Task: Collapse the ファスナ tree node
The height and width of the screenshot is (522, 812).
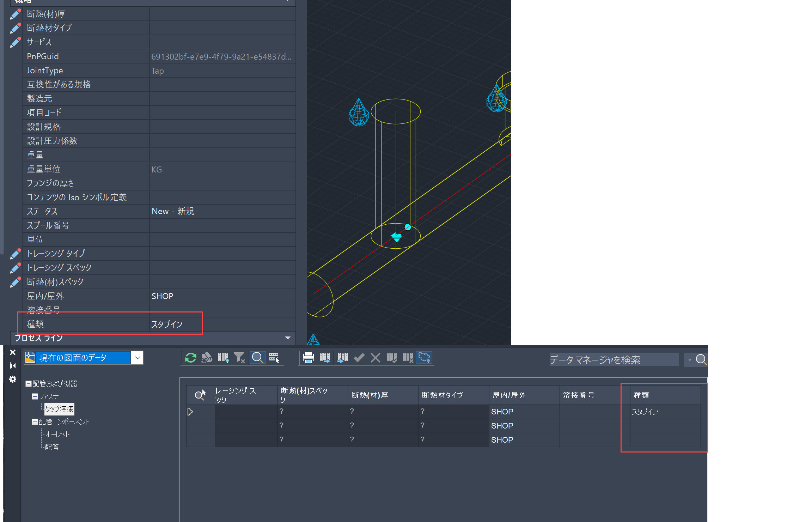Action: click(35, 396)
